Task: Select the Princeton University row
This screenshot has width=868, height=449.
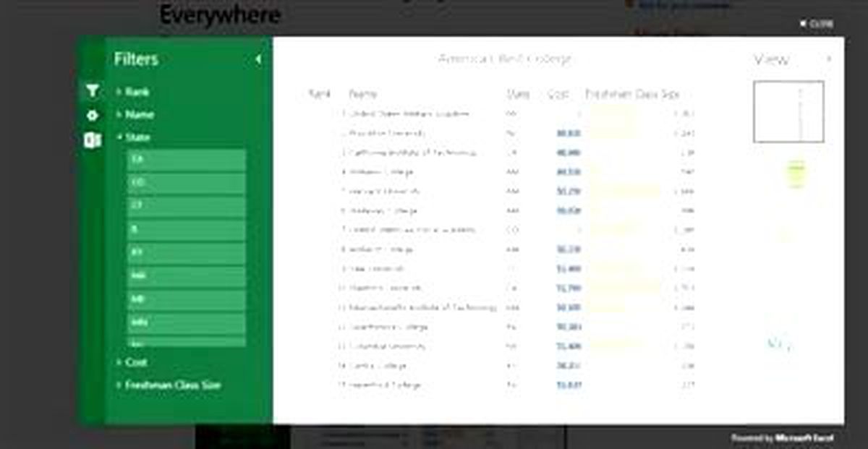Action: tap(499, 133)
